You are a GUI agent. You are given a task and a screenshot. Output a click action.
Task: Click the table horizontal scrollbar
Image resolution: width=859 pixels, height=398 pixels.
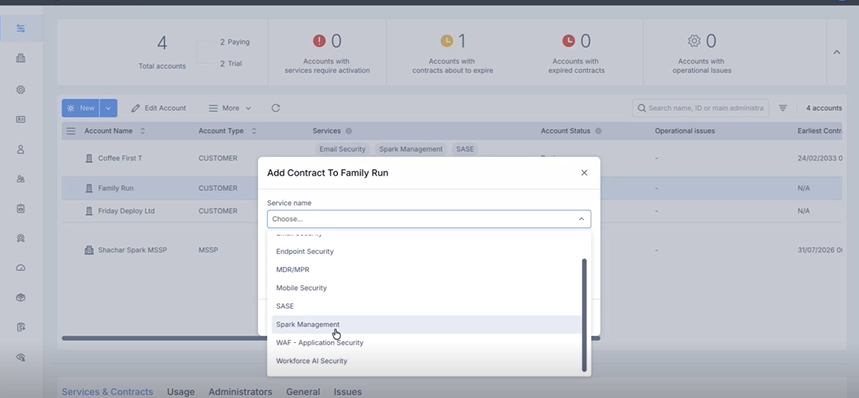tap(331, 338)
